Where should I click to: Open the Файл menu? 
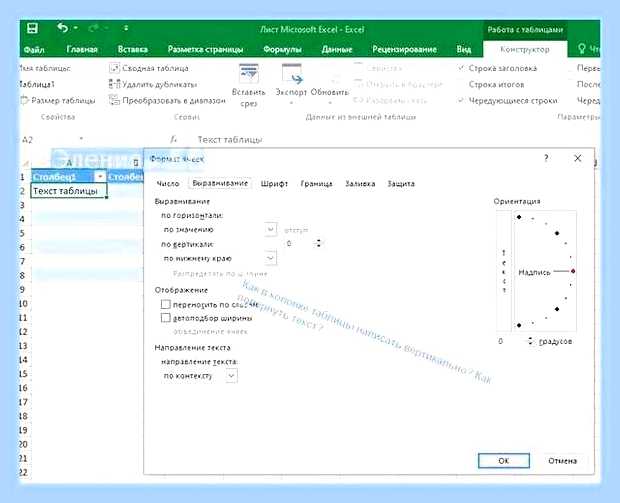click(34, 50)
